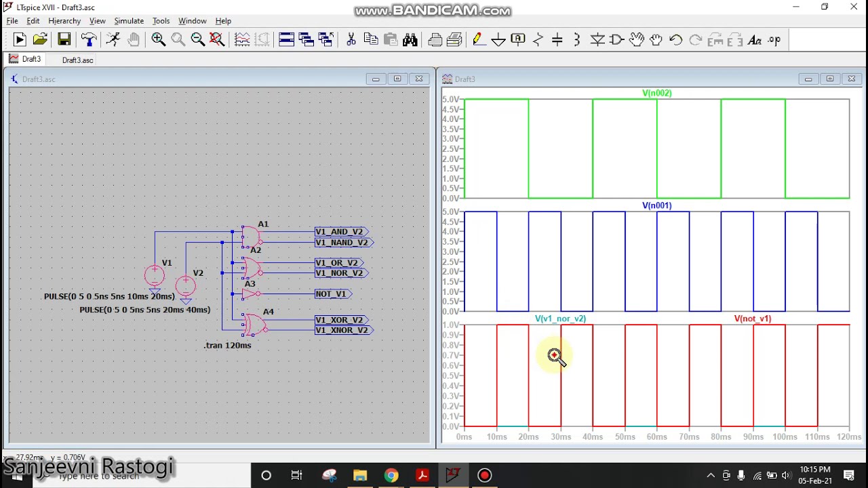Screen dimensions: 868x488
Task: Open the Control Panel hammer icon
Action: (x=88, y=40)
